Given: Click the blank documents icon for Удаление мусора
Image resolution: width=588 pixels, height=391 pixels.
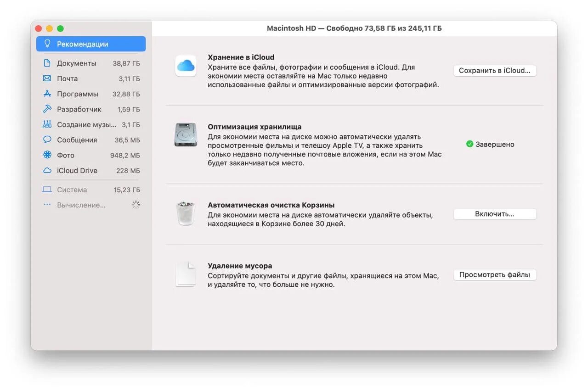Looking at the screenshot, I should click(186, 274).
